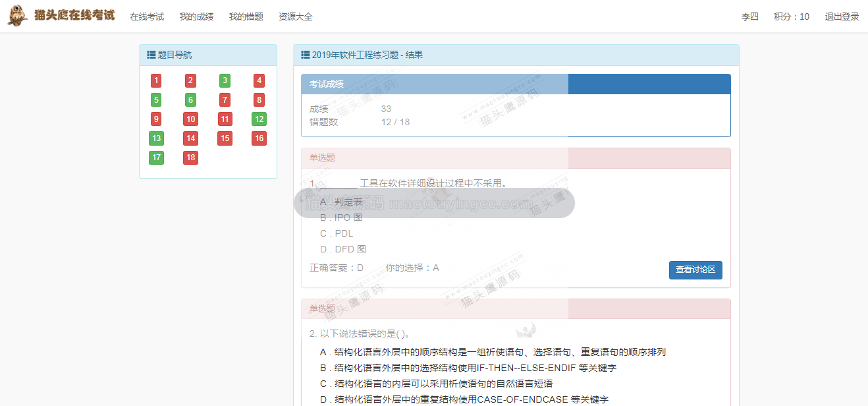This screenshot has width=868, height=406.
Task: Click question 2 option A about 顺序结构
Action: click(493, 352)
